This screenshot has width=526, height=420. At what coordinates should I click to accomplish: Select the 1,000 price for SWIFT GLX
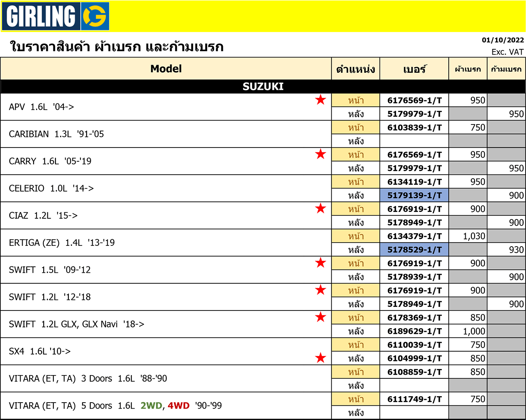pyautogui.click(x=474, y=331)
